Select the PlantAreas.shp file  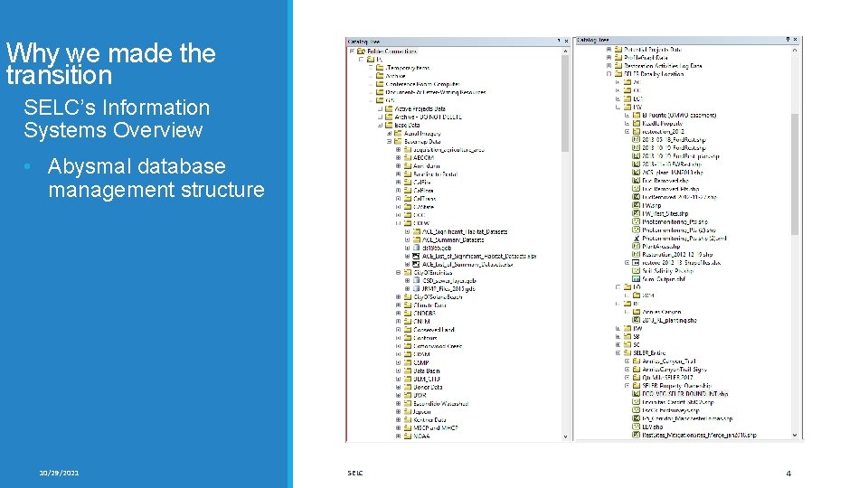(661, 246)
